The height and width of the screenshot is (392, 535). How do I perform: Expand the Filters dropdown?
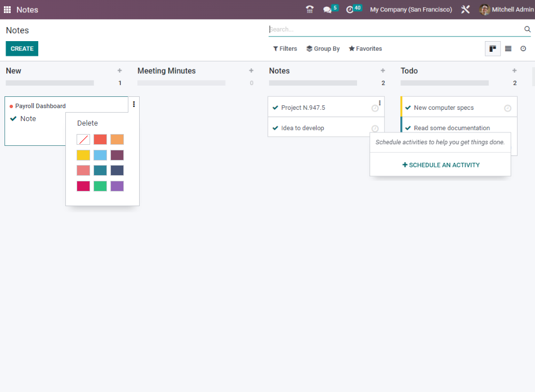pos(285,49)
